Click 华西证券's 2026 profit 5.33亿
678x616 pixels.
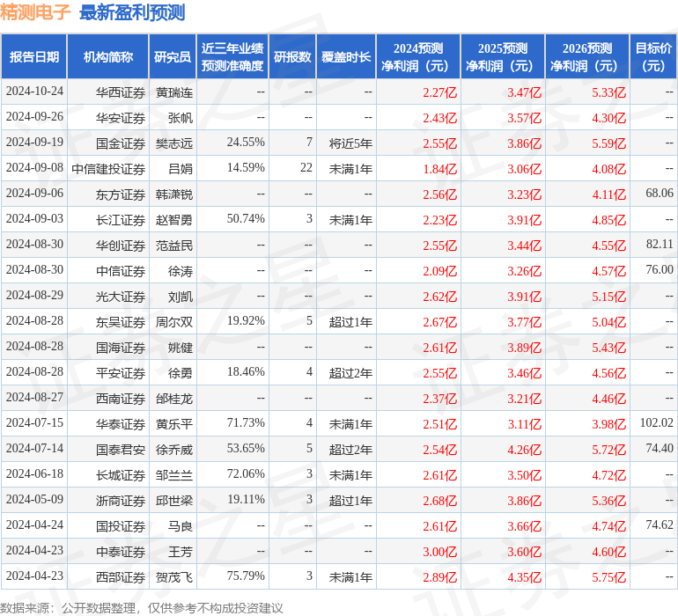point(608,92)
